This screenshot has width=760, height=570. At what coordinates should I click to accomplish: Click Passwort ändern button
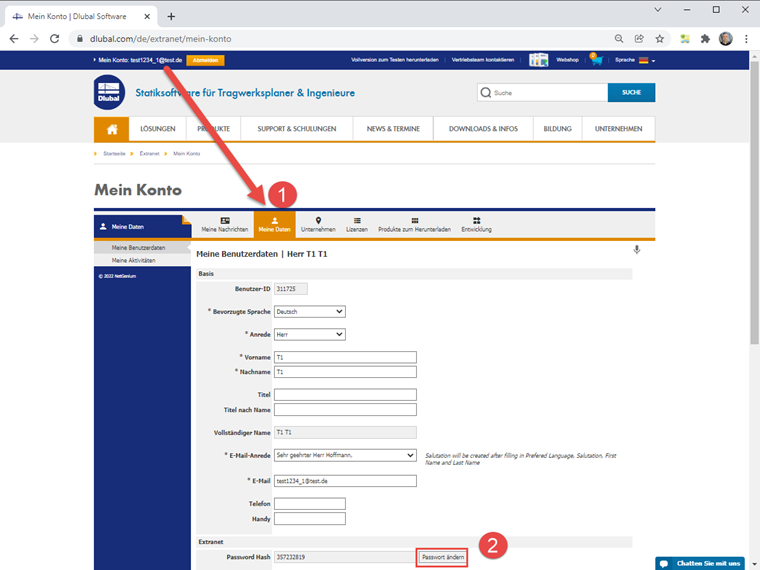pyautogui.click(x=443, y=557)
